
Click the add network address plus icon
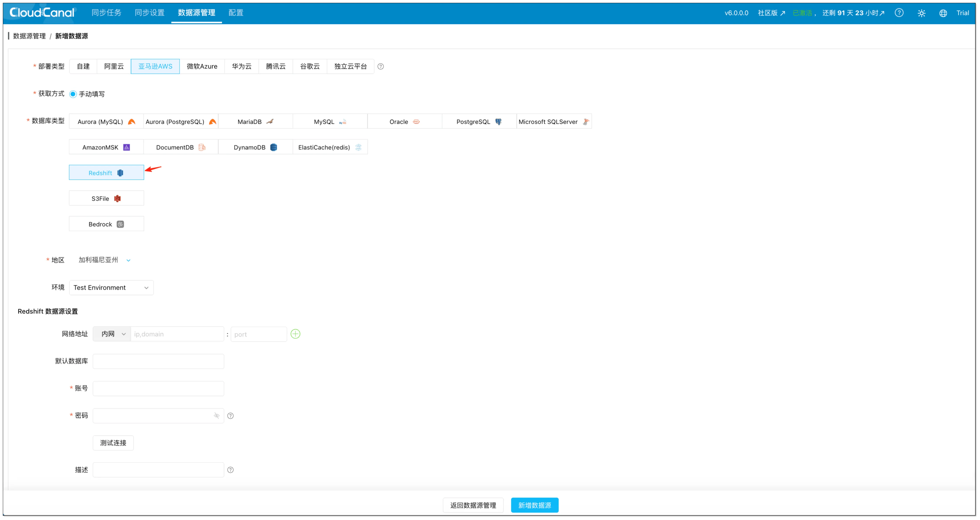(295, 334)
